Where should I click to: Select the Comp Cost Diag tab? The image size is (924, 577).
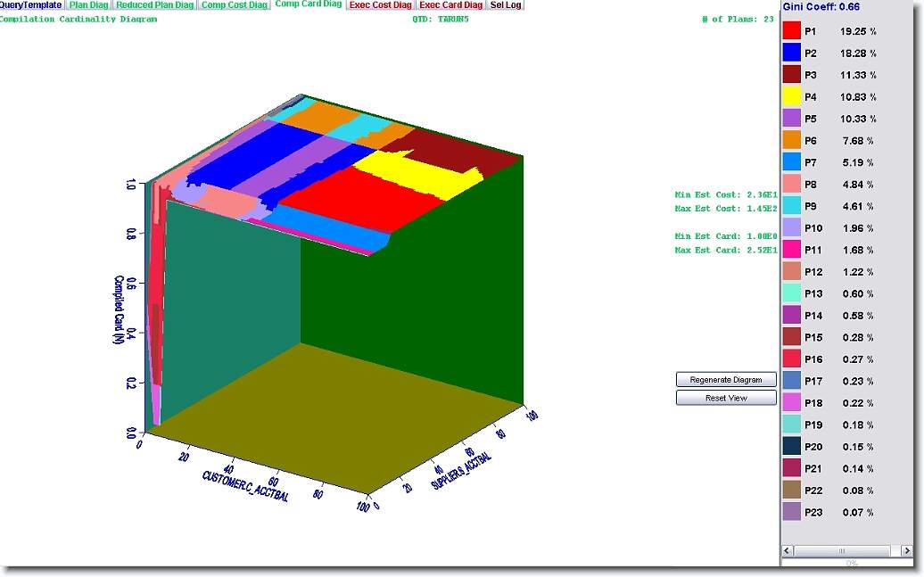point(234,5)
